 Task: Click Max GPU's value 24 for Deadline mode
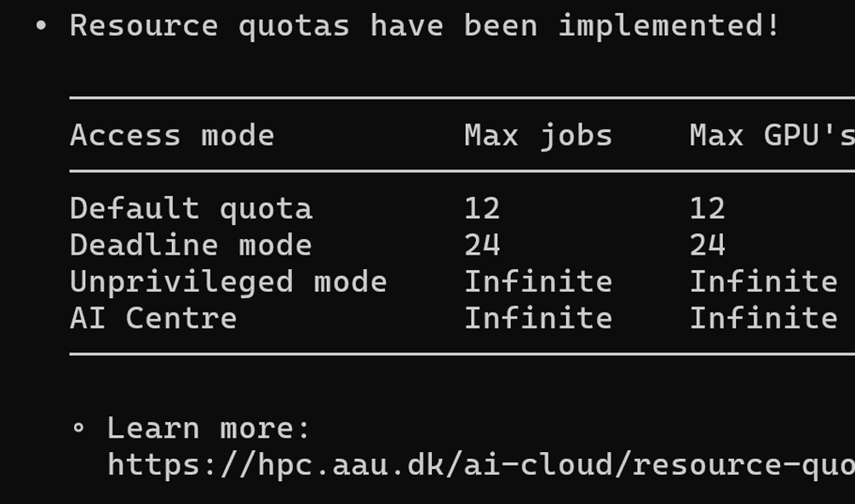[708, 245]
